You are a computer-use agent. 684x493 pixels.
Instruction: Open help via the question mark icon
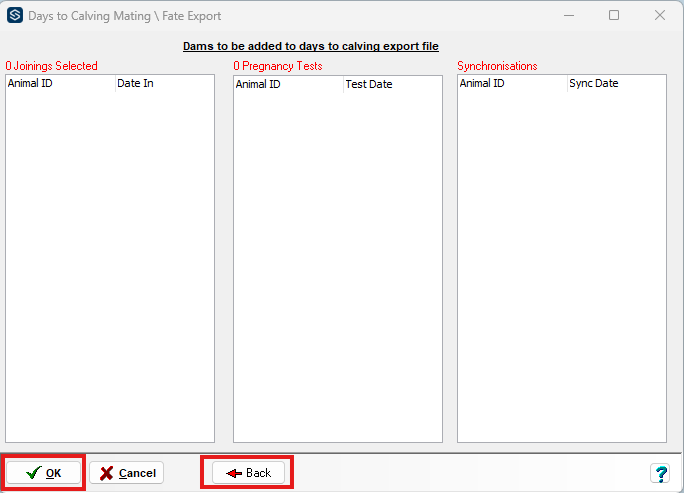tap(660, 473)
